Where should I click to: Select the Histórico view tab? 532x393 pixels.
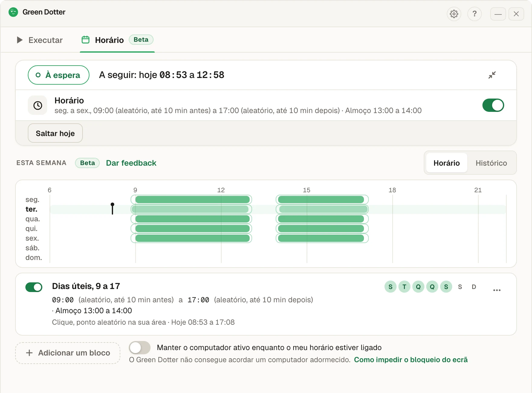pyautogui.click(x=491, y=163)
